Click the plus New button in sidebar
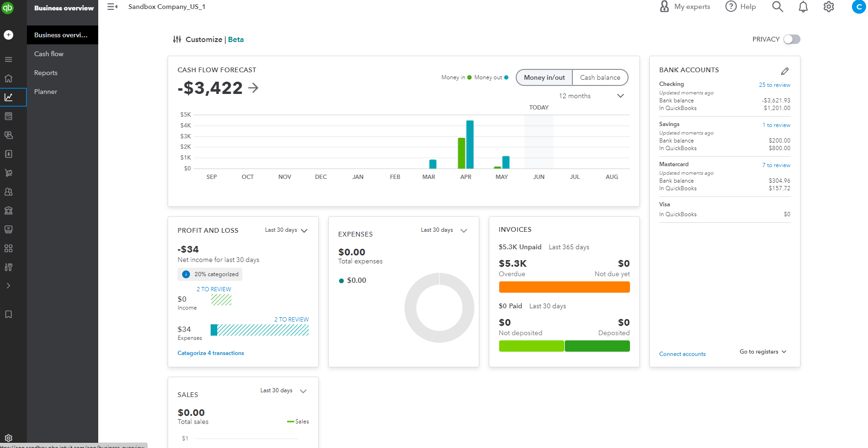 [9, 35]
